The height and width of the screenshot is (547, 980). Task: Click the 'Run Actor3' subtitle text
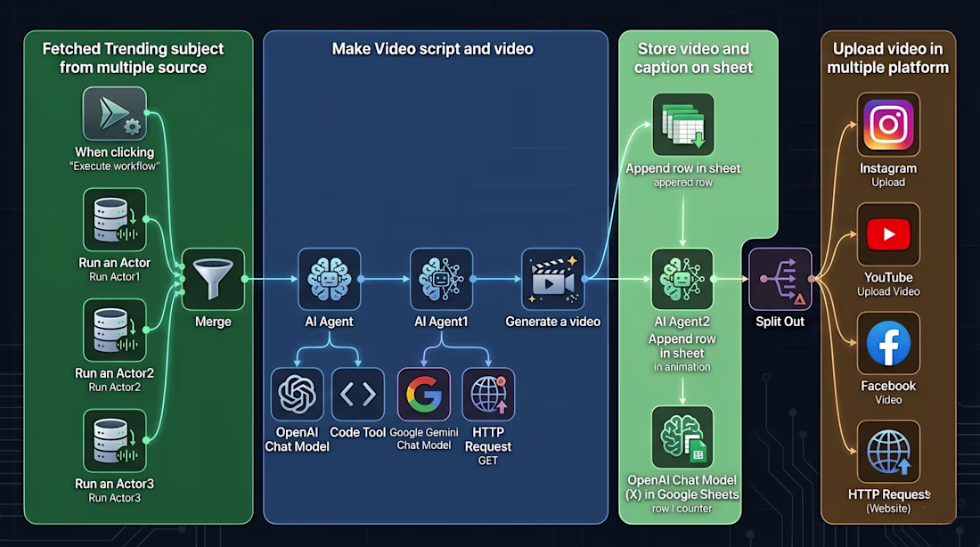point(114,498)
